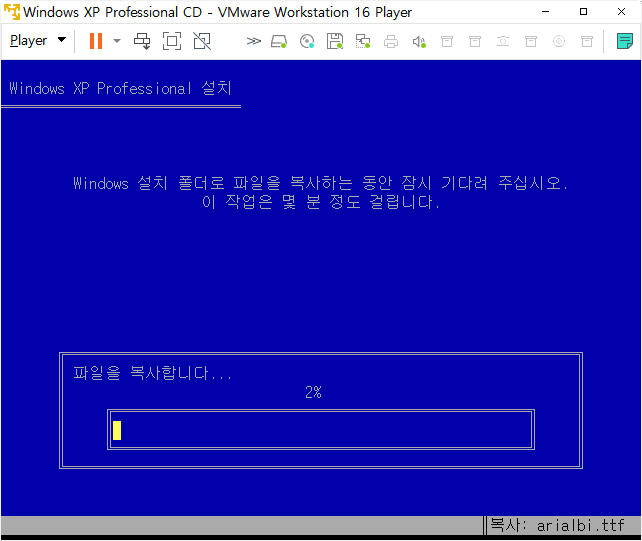
Task: Expand the devices toolbar with double chevron
Action: [253, 41]
